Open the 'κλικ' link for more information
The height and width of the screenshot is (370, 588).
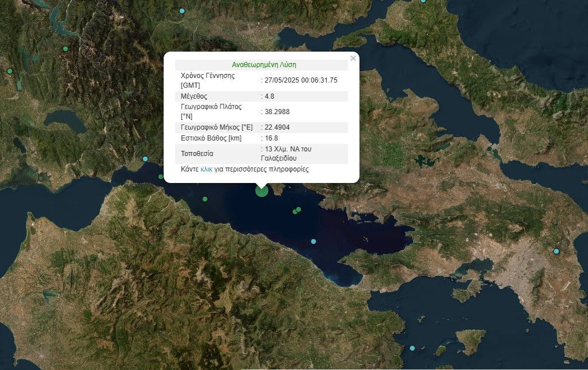[206, 170]
